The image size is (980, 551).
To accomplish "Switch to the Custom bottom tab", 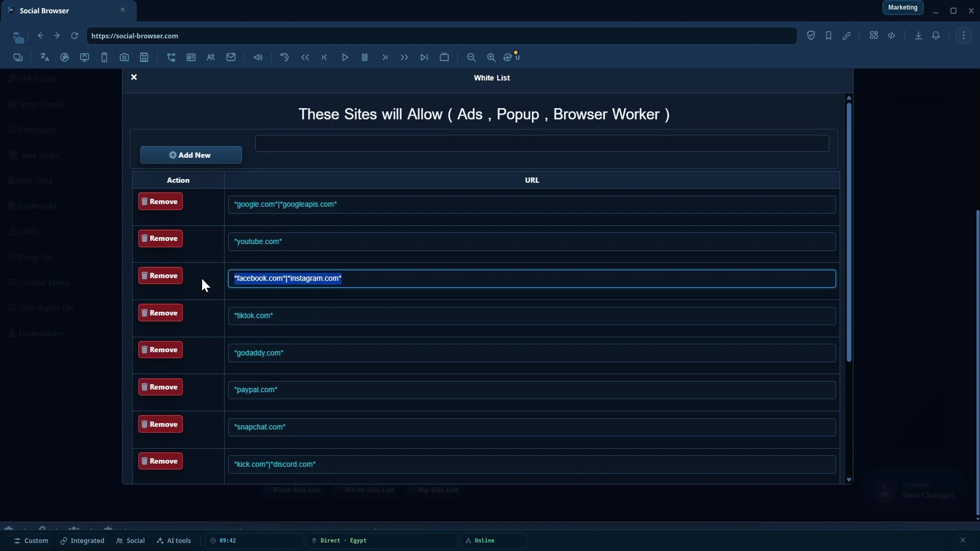I will 31,541.
